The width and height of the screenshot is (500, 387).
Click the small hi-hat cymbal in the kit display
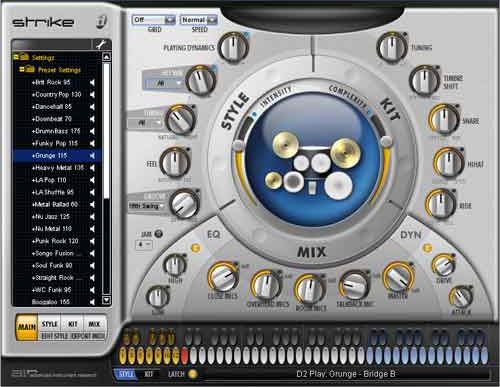point(273,180)
